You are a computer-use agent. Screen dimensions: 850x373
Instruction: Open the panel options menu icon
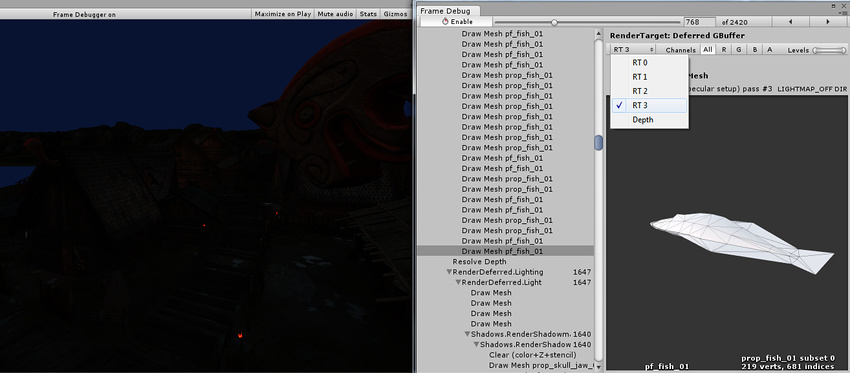[x=843, y=11]
